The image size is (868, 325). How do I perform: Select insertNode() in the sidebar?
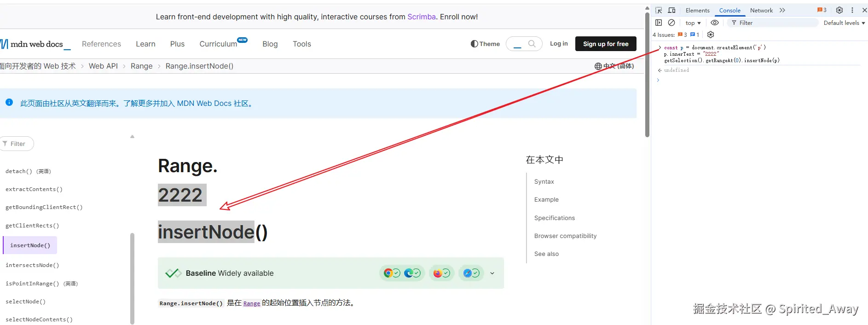[x=30, y=245]
